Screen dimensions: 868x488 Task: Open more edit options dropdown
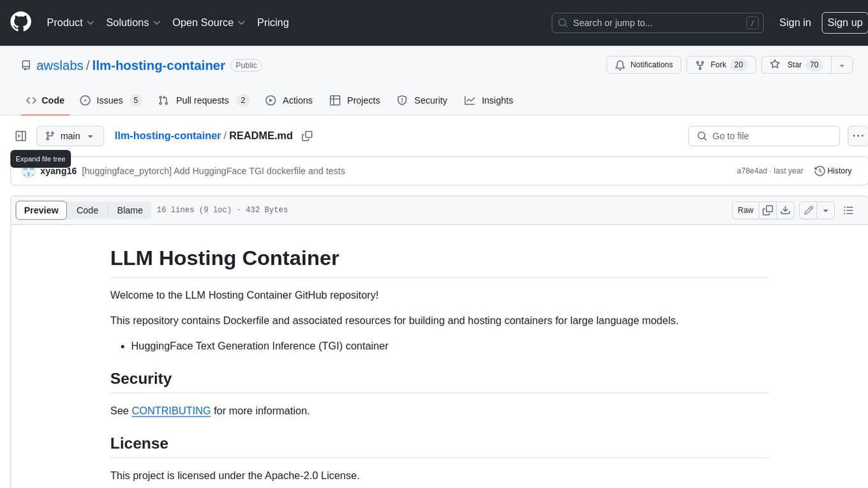pyautogui.click(x=826, y=210)
